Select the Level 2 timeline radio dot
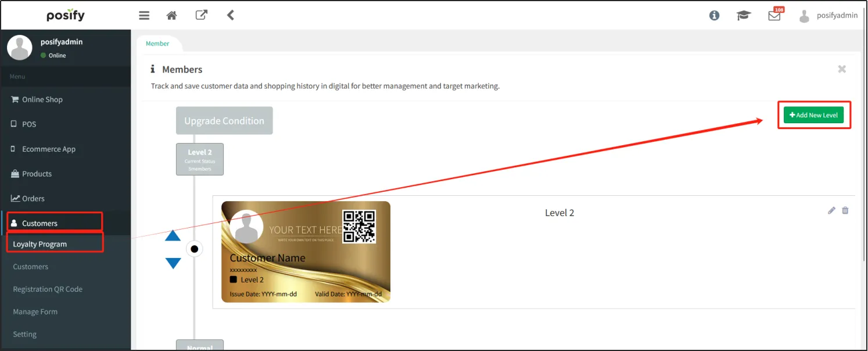868x351 pixels. (x=195, y=249)
